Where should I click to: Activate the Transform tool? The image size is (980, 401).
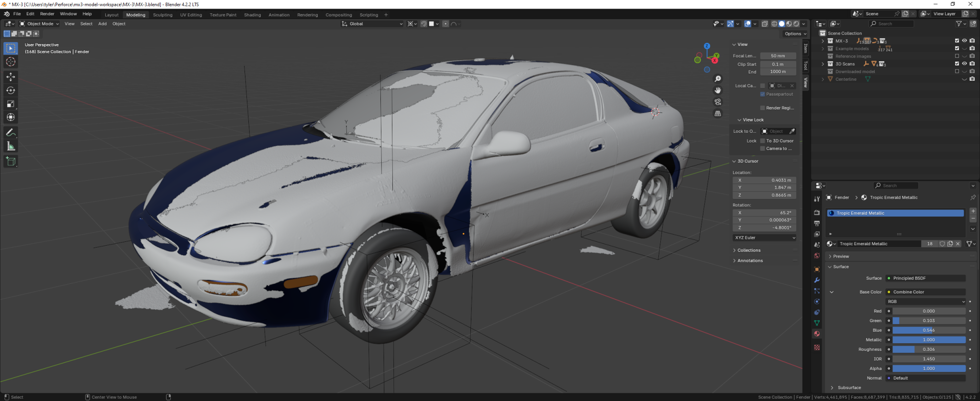click(11, 117)
